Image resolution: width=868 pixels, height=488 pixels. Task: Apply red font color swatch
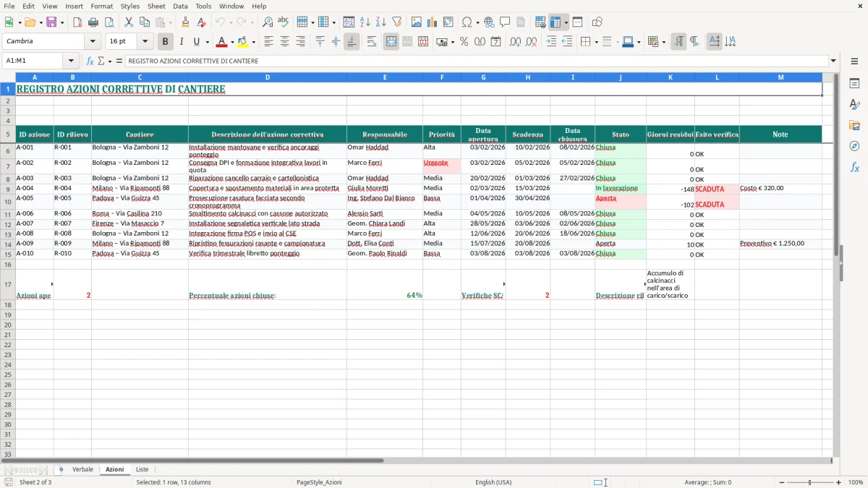click(222, 42)
